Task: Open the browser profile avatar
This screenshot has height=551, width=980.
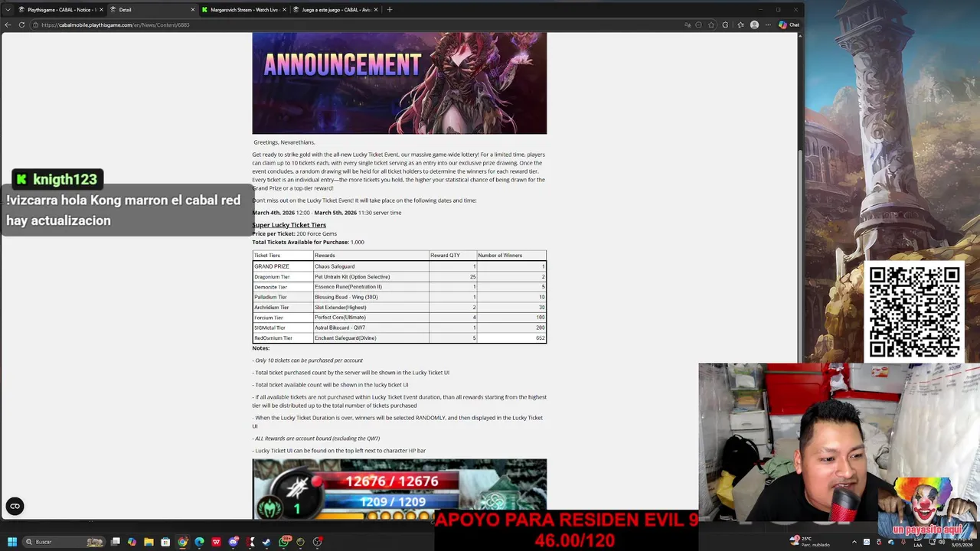Action: click(x=754, y=24)
